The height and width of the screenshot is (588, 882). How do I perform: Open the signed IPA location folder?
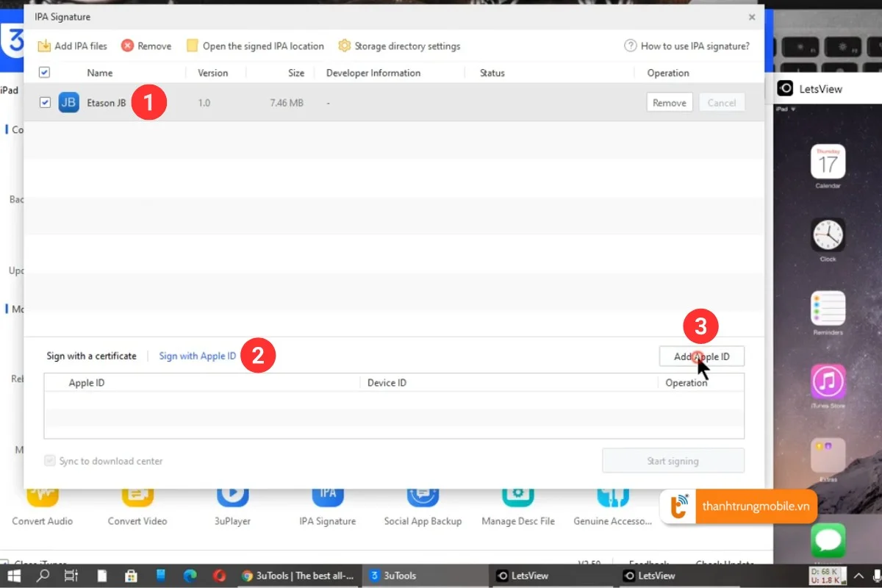tap(193, 46)
